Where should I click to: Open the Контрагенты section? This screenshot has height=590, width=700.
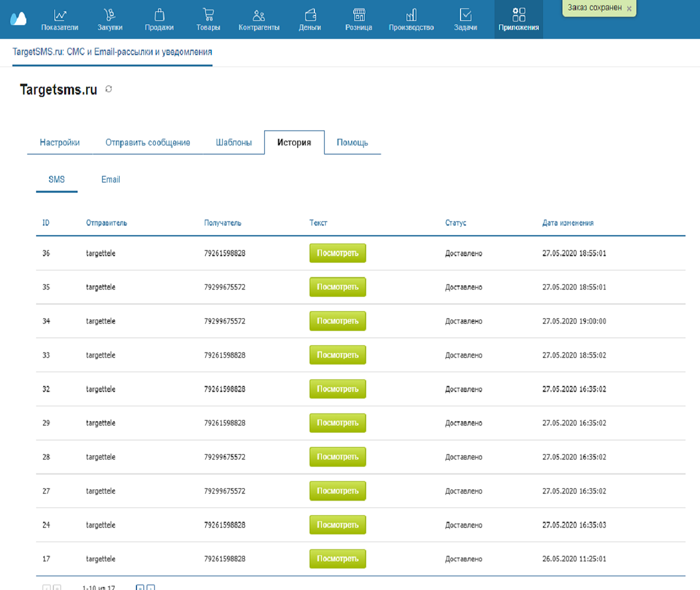tap(259, 20)
